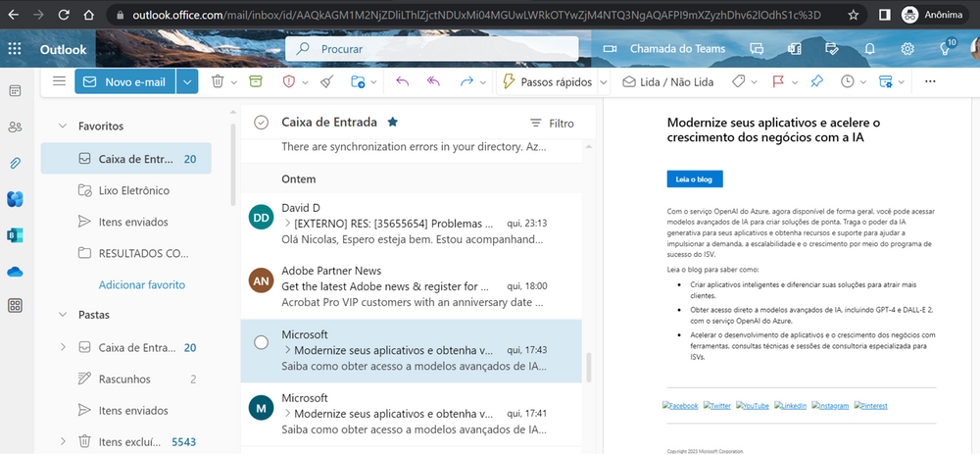980x455 pixels.
Task: Select Lixo Eletrônico folder
Action: tap(126, 190)
